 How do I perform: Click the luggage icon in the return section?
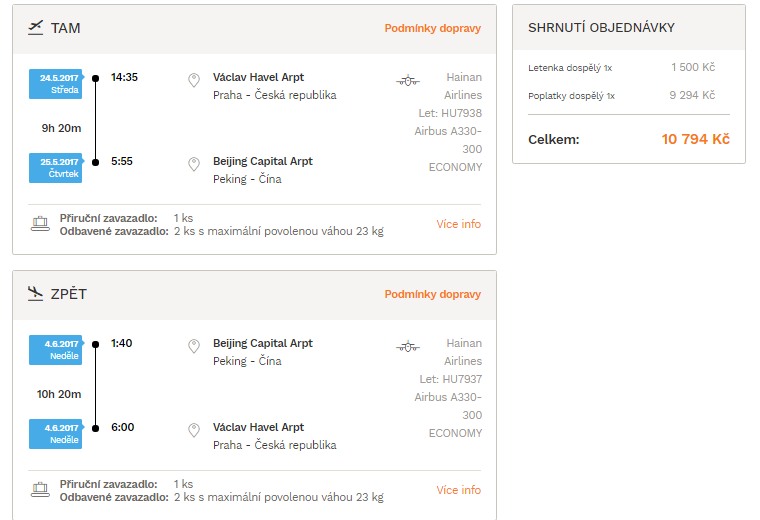tap(40, 490)
